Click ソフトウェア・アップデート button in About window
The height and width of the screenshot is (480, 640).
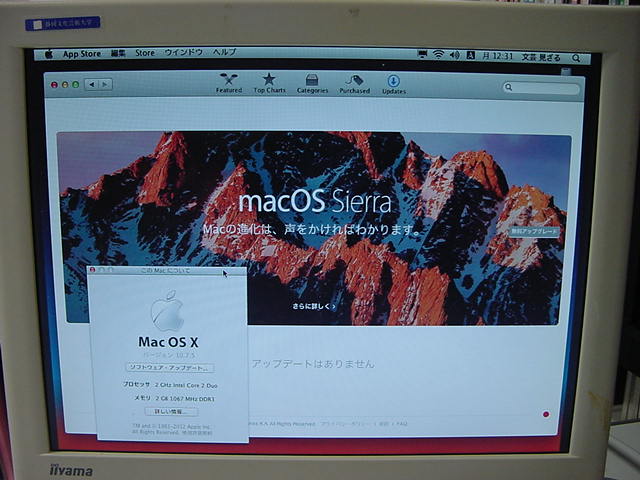(169, 368)
